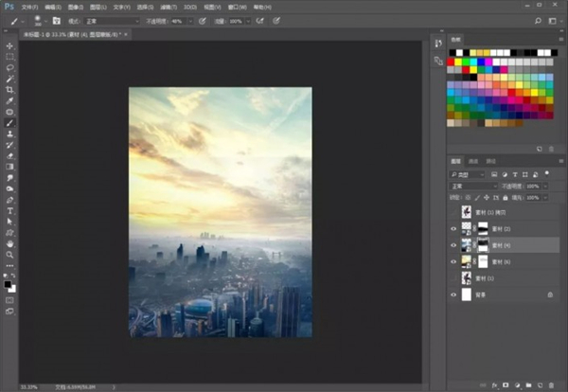
Task: Select the Lasso tool
Action: 10,67
